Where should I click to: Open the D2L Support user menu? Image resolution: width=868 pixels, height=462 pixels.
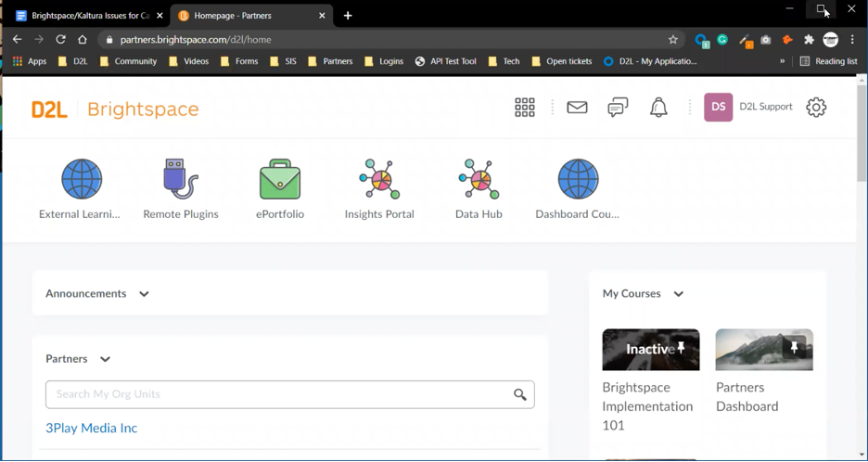748,107
